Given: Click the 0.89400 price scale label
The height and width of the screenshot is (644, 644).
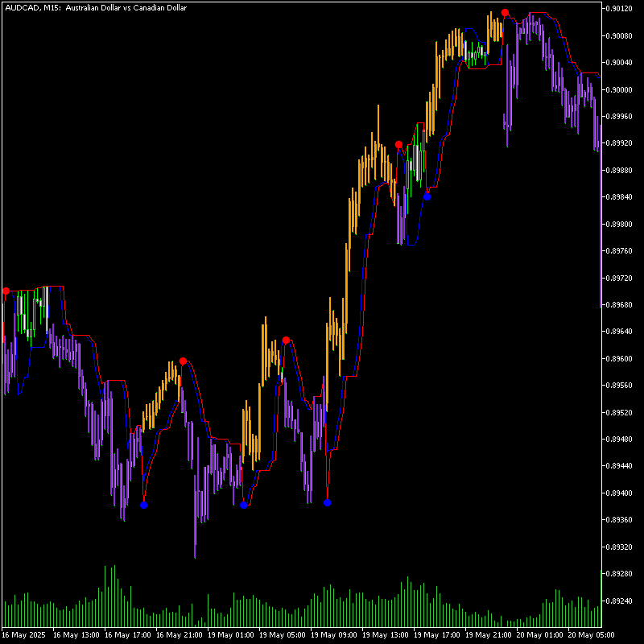Looking at the screenshot, I should [x=621, y=493].
